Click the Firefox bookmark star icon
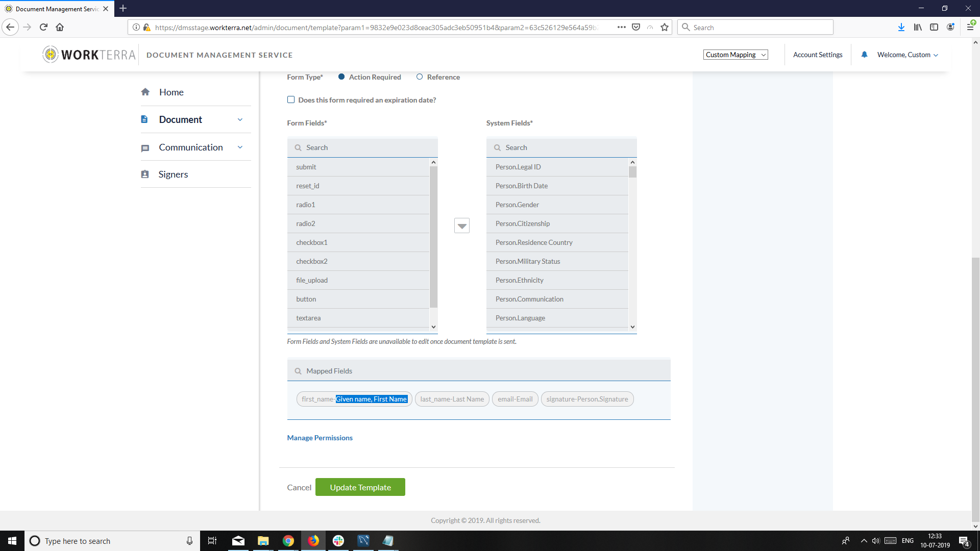Viewport: 980px width, 551px height. click(x=664, y=28)
